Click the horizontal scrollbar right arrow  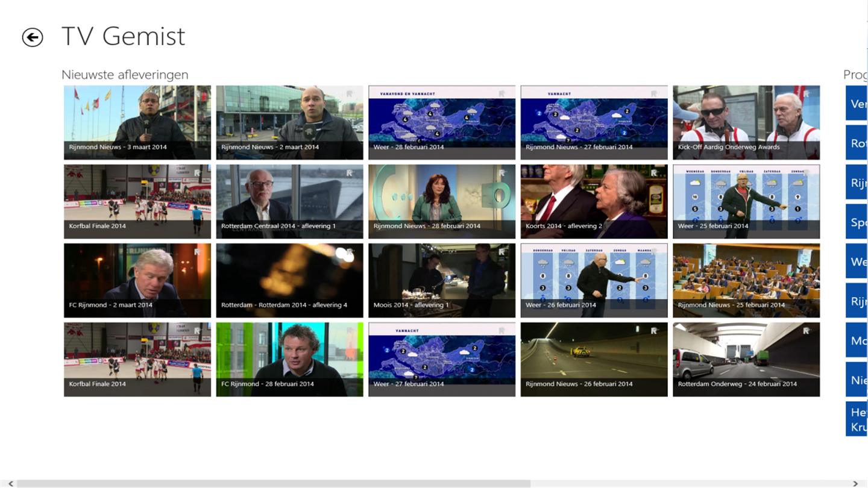coord(855,484)
